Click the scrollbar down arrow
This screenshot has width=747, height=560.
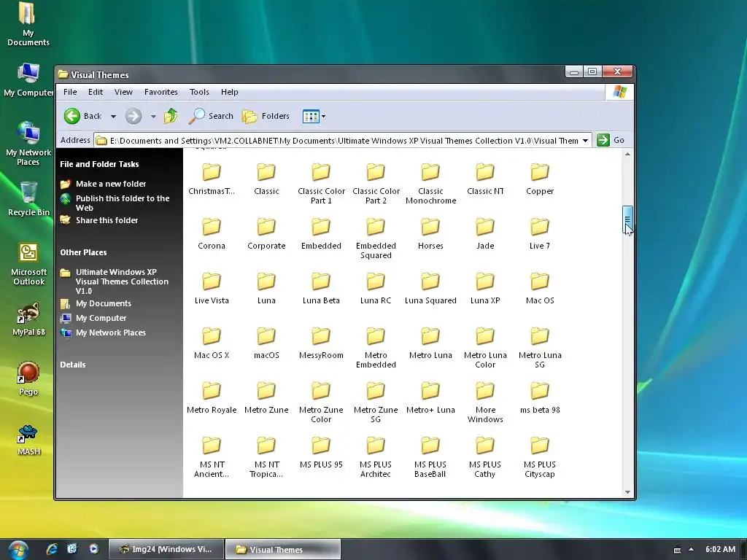coord(627,492)
